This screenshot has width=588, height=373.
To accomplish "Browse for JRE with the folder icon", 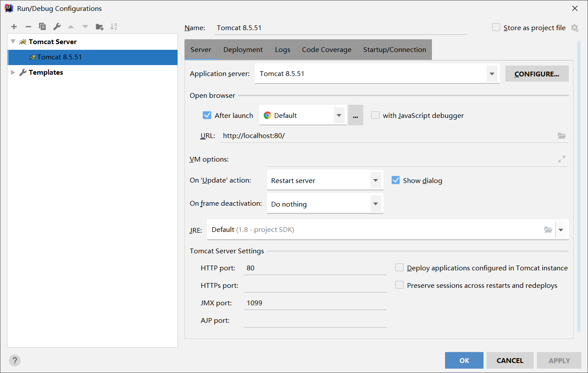I will pos(548,230).
